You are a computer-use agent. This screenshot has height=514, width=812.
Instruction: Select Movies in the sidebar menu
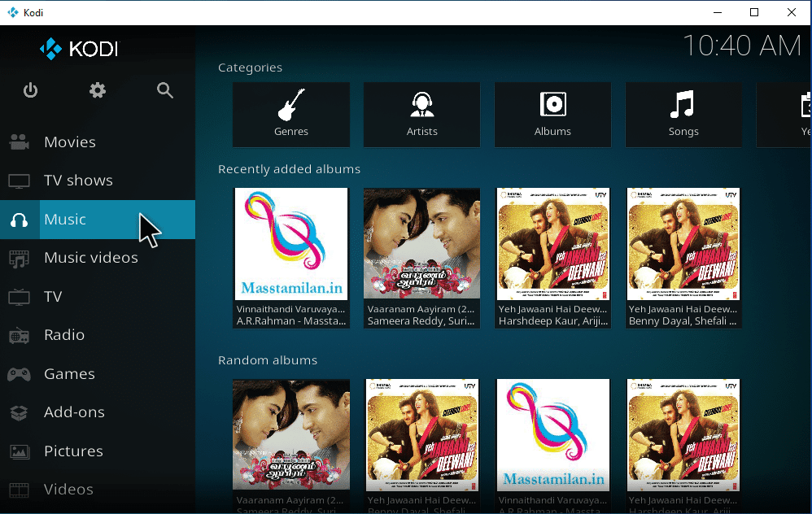click(x=69, y=142)
